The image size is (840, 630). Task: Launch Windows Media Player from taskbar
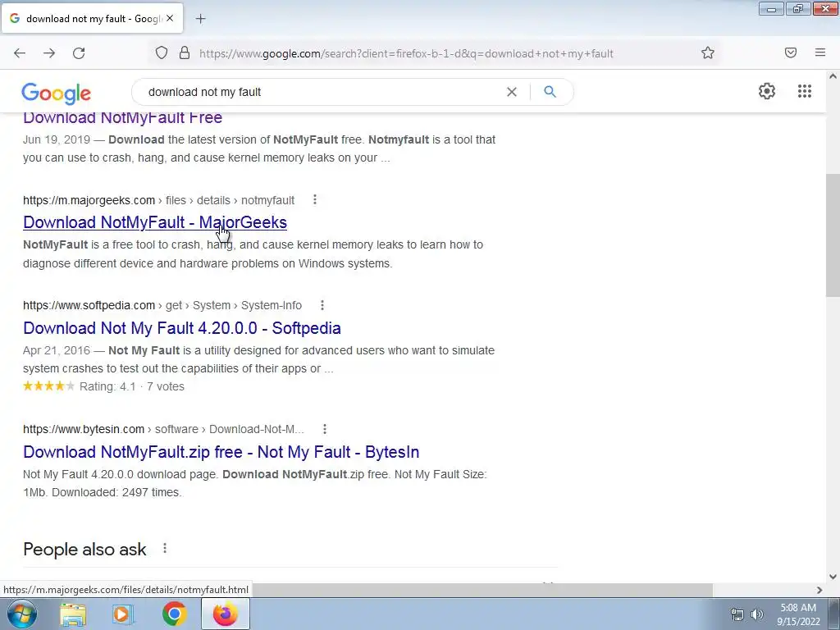(x=123, y=614)
